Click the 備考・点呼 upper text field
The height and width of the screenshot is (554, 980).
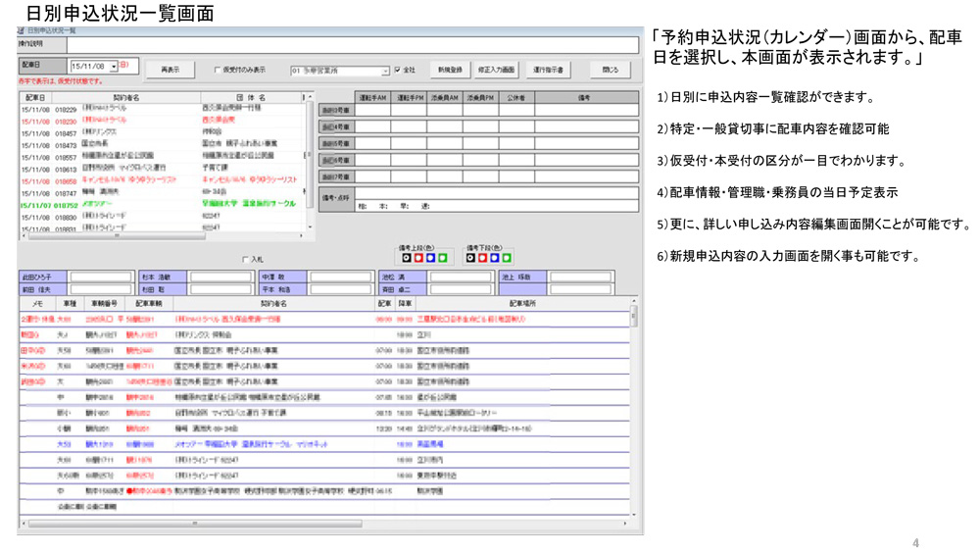pos(496,193)
